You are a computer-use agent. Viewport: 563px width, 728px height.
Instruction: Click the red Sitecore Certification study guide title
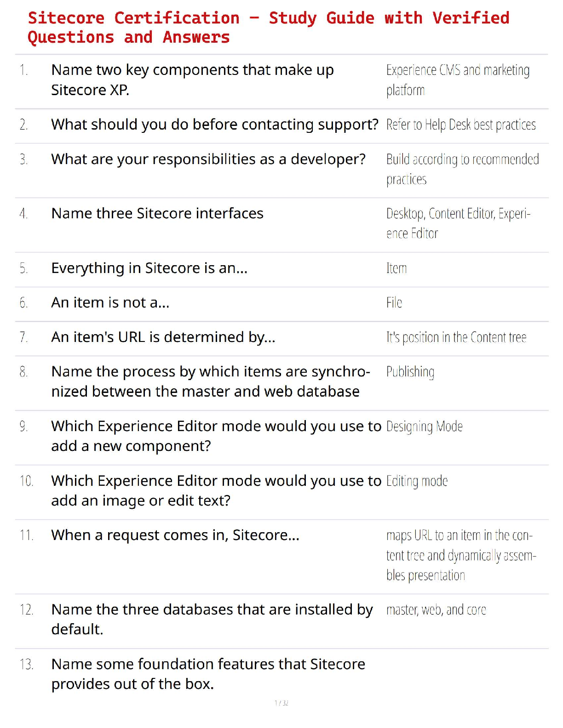268,28
